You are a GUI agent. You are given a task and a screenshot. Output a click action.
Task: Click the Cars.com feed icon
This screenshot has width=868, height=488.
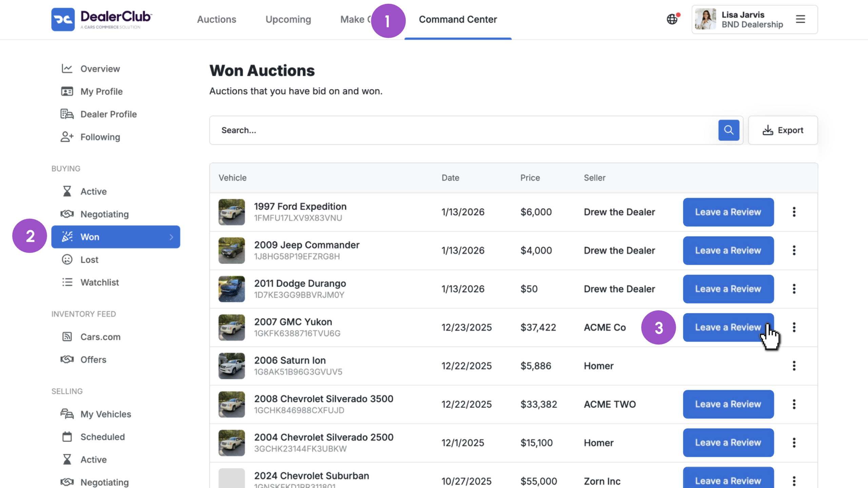67,337
